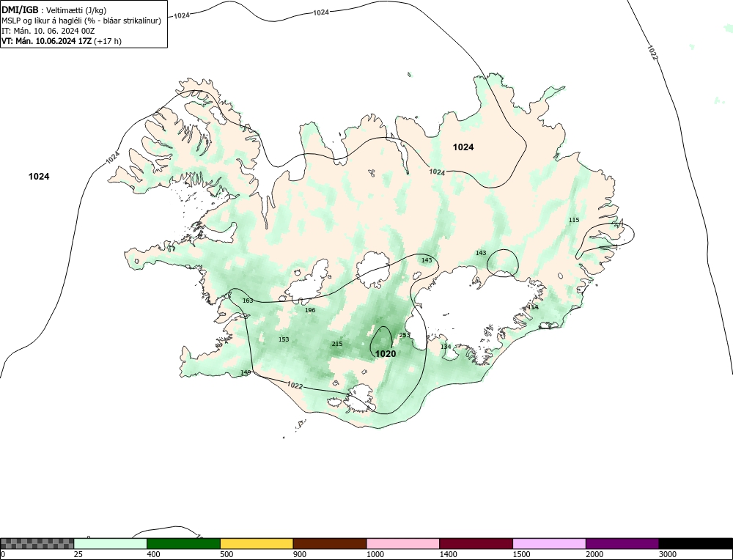Click the 163 value label

point(248,301)
